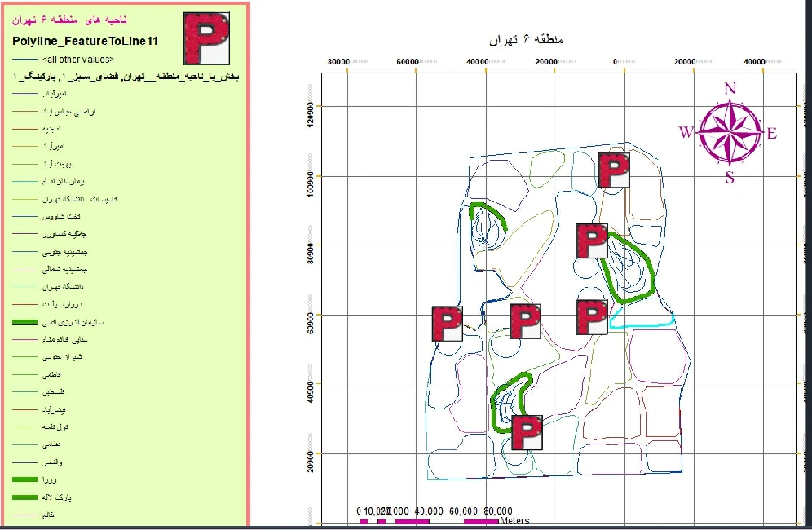Select the center parking marker in the three-marker row
The width and height of the screenshot is (812, 530).
coord(525,321)
